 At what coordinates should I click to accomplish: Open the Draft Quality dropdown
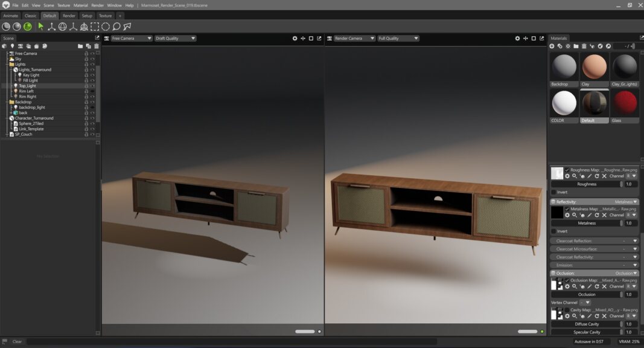point(175,38)
